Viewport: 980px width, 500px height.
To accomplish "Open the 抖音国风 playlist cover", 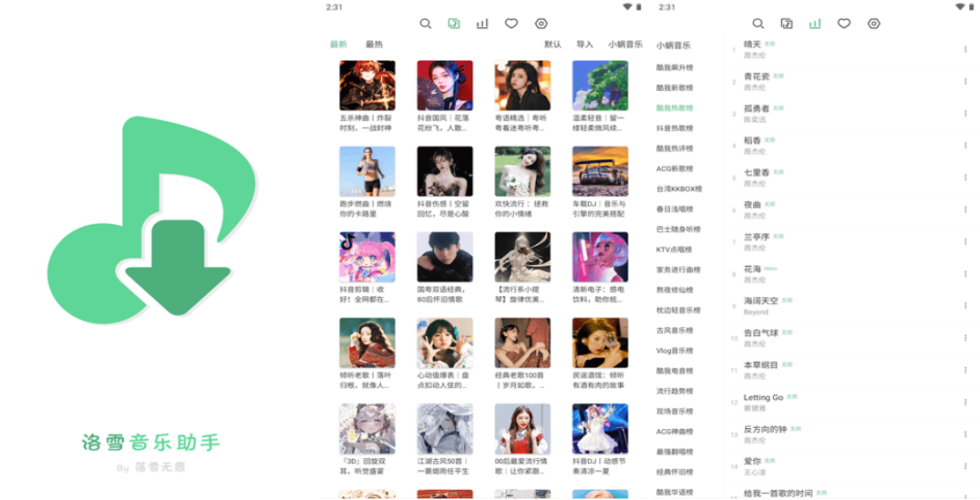I will 444,86.
